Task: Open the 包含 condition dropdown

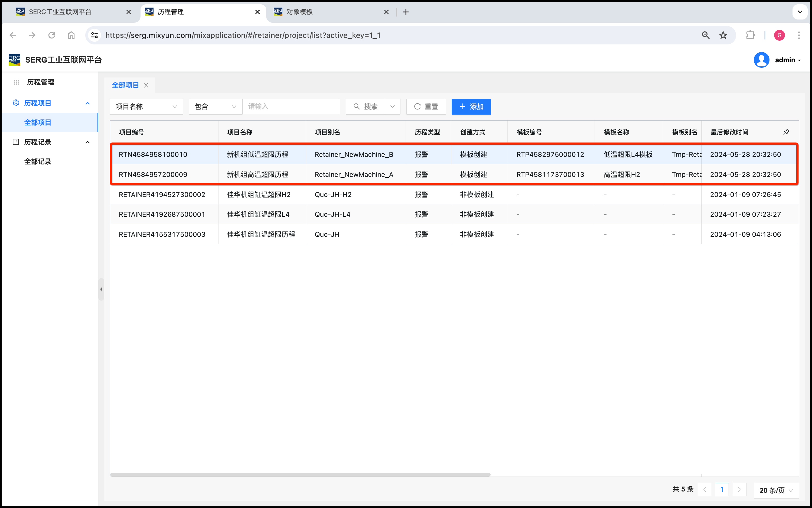Action: tap(215, 107)
